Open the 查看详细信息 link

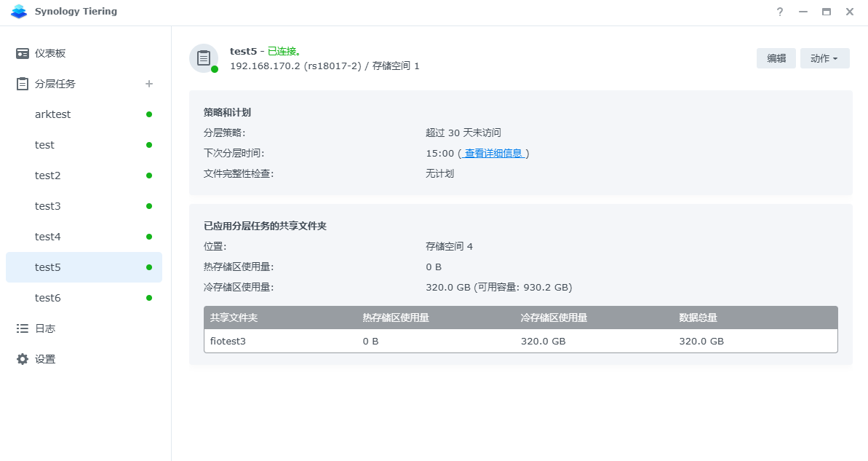[x=493, y=153]
